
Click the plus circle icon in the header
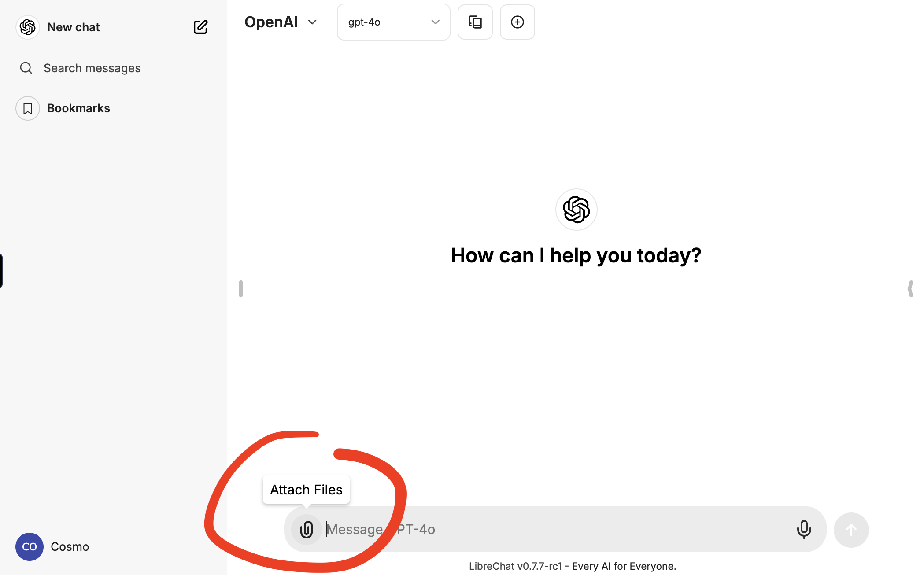click(517, 22)
